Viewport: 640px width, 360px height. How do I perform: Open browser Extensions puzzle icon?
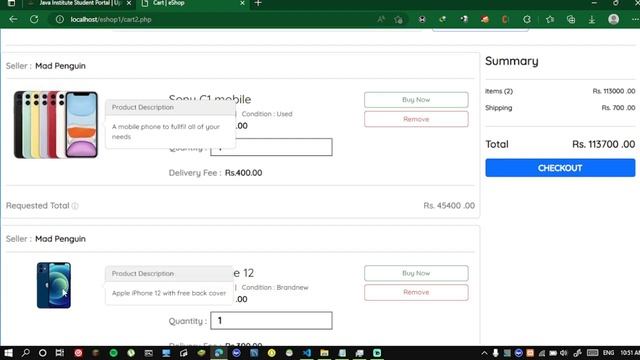(527, 19)
